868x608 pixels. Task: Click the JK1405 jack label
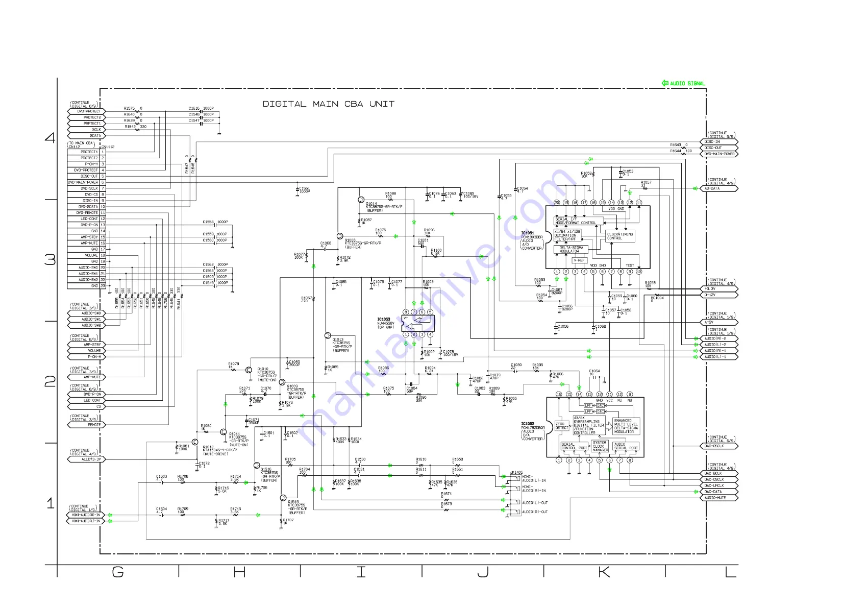click(516, 473)
